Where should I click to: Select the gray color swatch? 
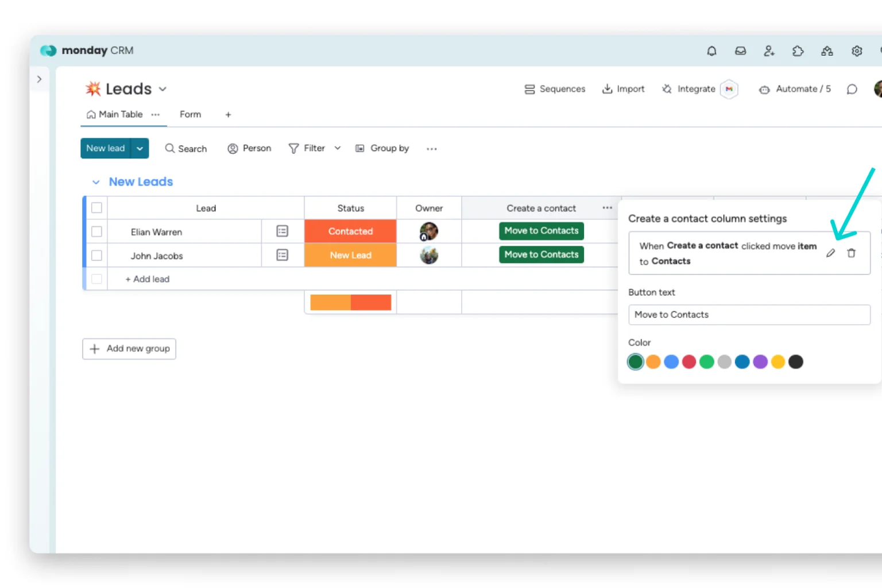pyautogui.click(x=725, y=362)
